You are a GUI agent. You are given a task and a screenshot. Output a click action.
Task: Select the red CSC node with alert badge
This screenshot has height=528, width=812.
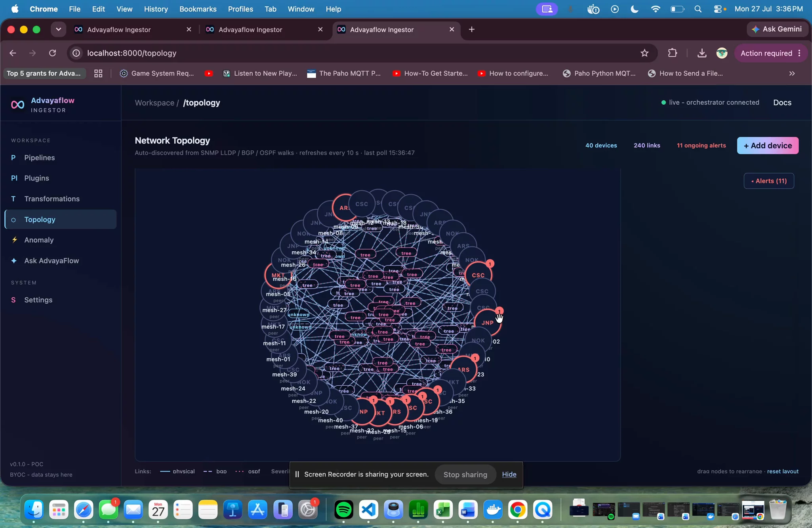pyautogui.click(x=478, y=275)
